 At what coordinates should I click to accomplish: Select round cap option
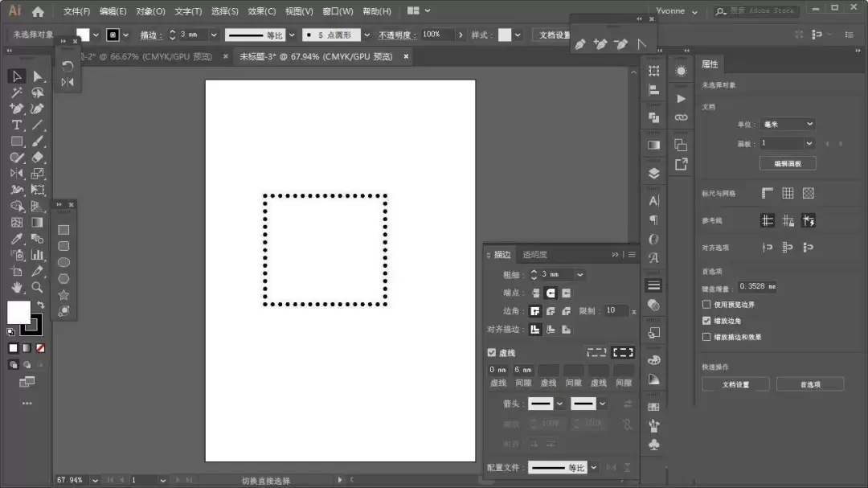pos(551,293)
